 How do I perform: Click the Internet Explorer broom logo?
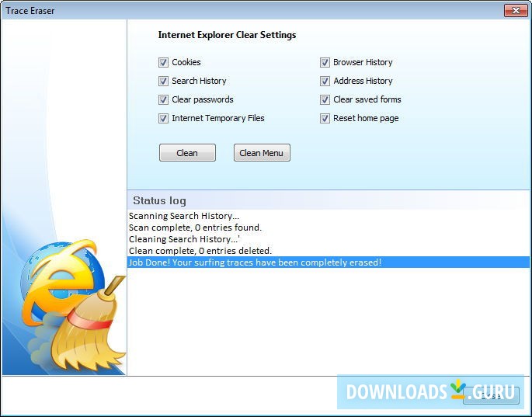[x=73, y=305]
